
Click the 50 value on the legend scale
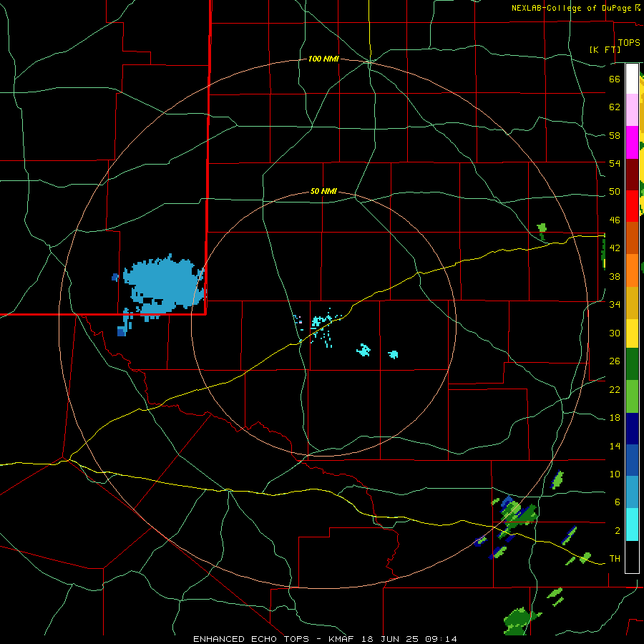point(615,192)
